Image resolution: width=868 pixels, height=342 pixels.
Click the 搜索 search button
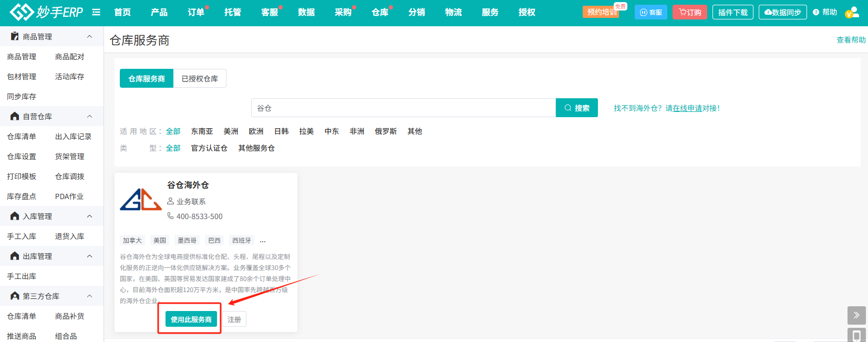(577, 108)
